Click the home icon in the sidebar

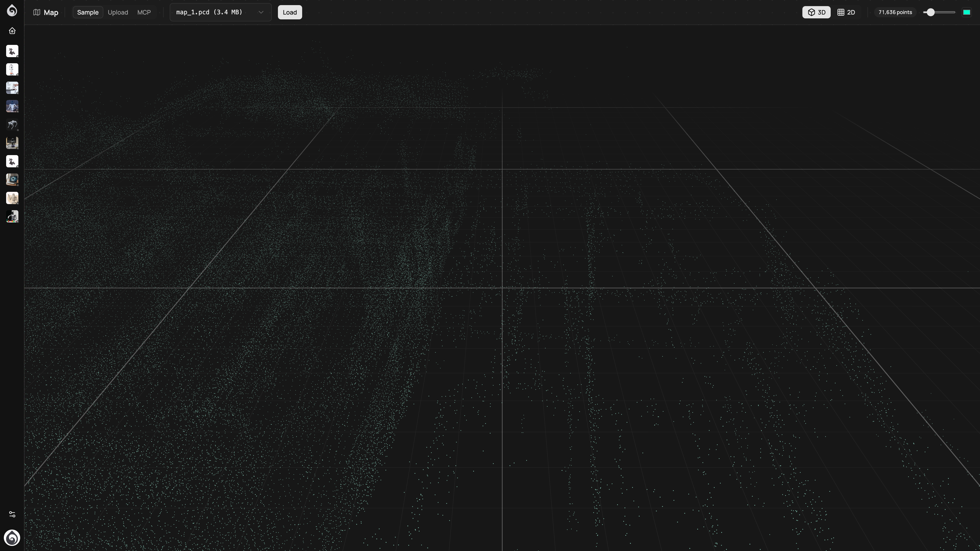point(12,31)
